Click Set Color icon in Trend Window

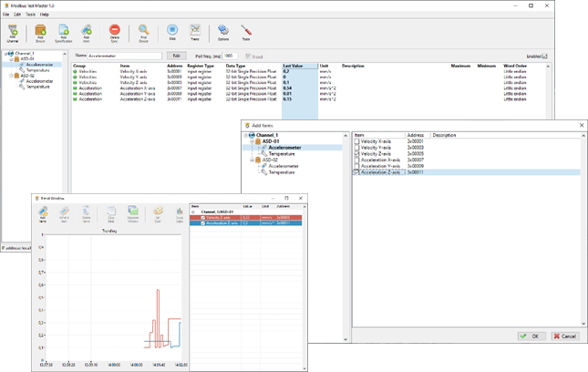point(158,213)
